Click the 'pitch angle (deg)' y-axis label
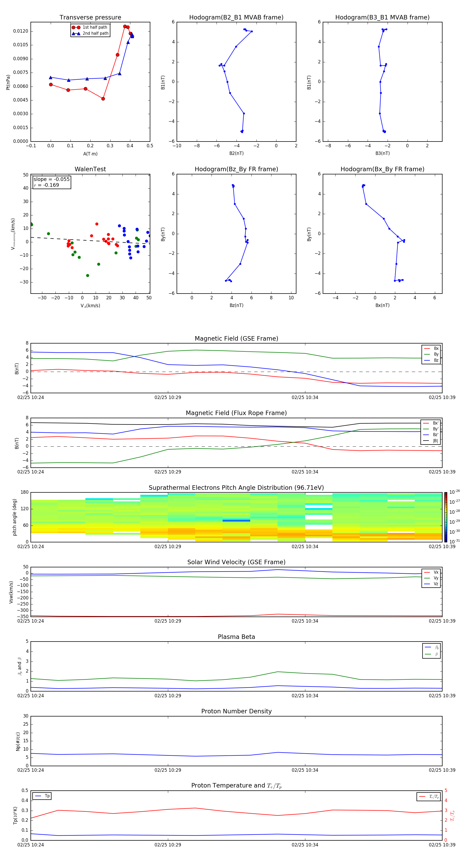The width and height of the screenshot is (473, 868). tap(14, 517)
